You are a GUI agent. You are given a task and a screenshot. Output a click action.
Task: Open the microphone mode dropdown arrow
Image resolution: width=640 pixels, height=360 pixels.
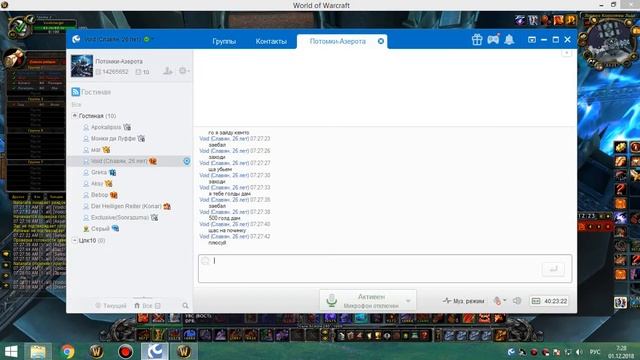[408, 301]
